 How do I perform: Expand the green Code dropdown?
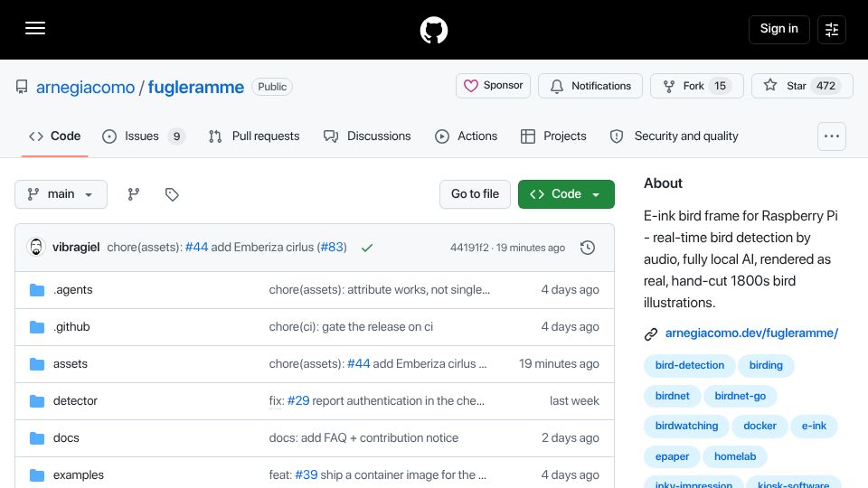coord(566,194)
